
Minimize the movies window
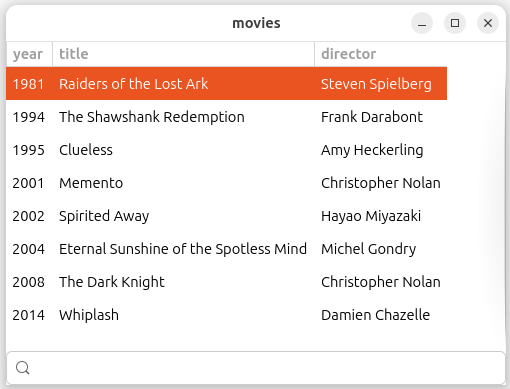422,23
